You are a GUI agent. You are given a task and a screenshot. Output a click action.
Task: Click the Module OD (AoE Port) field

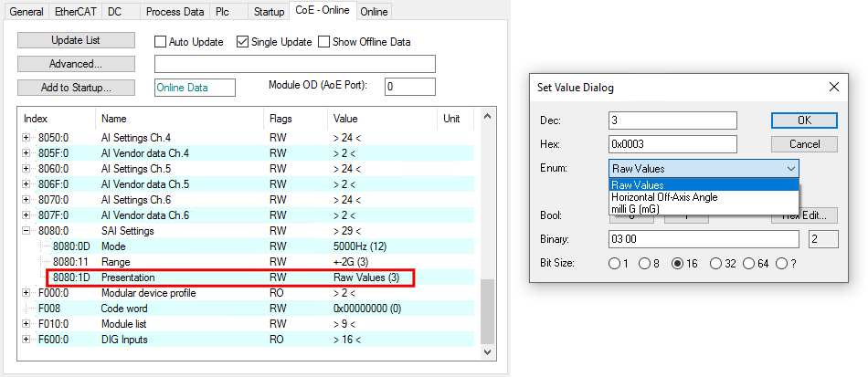[409, 87]
